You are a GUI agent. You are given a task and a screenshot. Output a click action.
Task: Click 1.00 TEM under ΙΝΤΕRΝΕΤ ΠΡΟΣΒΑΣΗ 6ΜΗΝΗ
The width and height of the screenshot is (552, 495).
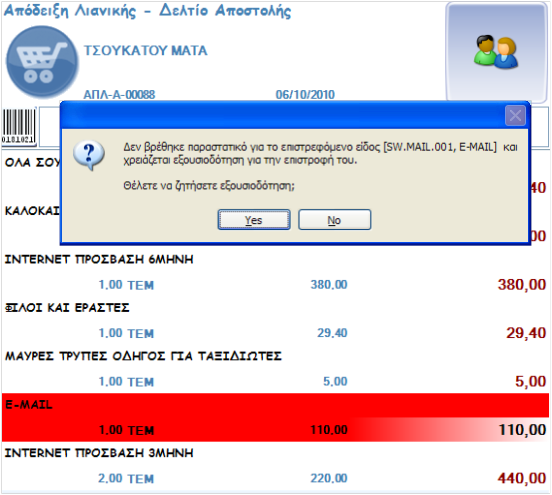[x=126, y=285]
